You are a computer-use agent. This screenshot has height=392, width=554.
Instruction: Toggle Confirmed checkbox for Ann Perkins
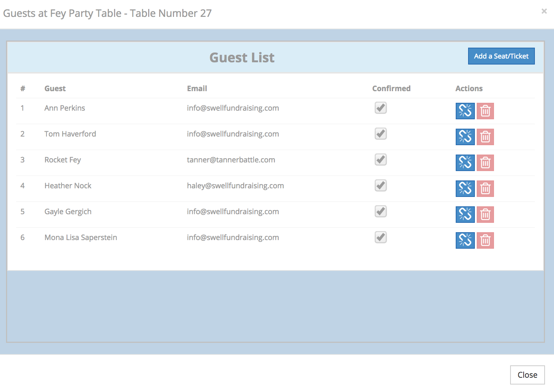click(380, 108)
